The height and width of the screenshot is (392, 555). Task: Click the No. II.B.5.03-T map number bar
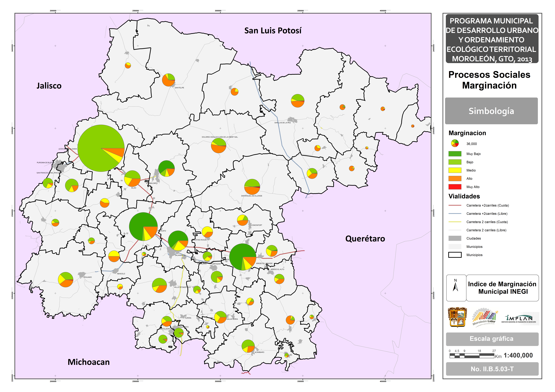(x=492, y=369)
